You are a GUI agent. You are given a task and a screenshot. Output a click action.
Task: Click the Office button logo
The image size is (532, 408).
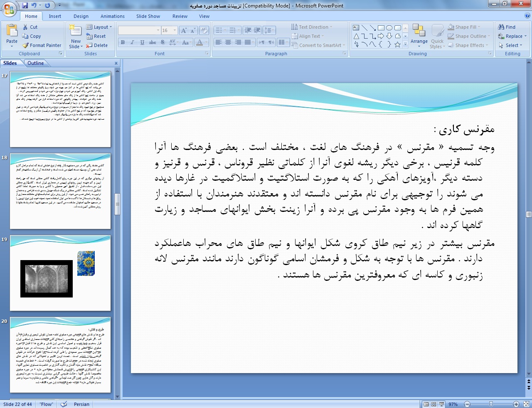[x=9, y=9]
